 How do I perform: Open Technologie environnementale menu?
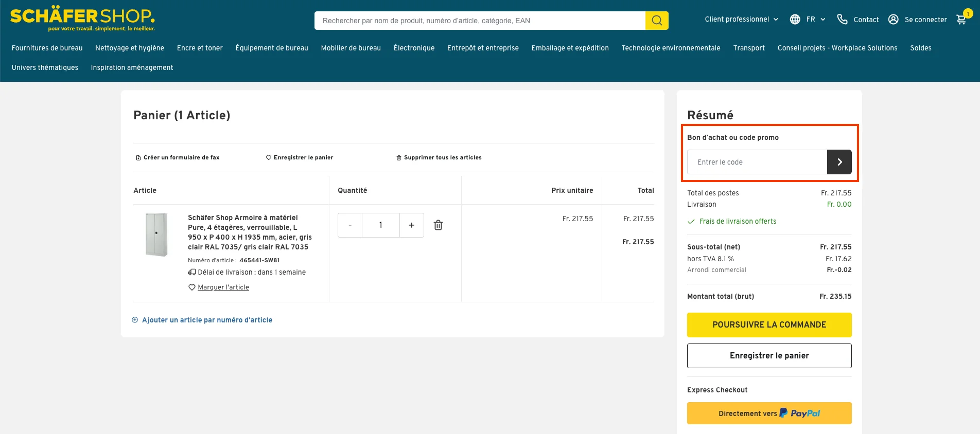671,48
